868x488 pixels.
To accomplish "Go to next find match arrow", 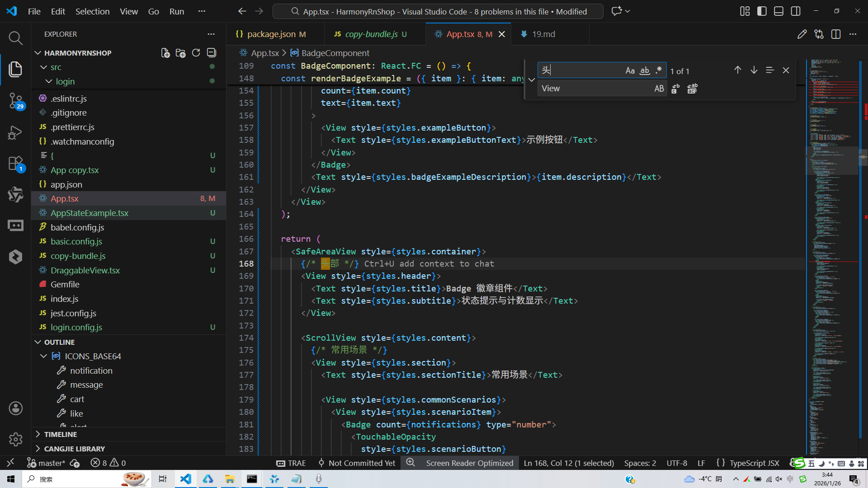I will 754,70.
